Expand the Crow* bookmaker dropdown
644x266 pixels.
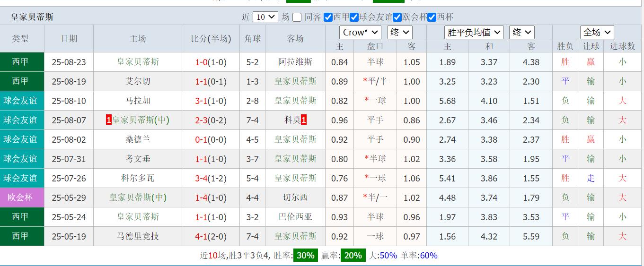click(x=360, y=32)
